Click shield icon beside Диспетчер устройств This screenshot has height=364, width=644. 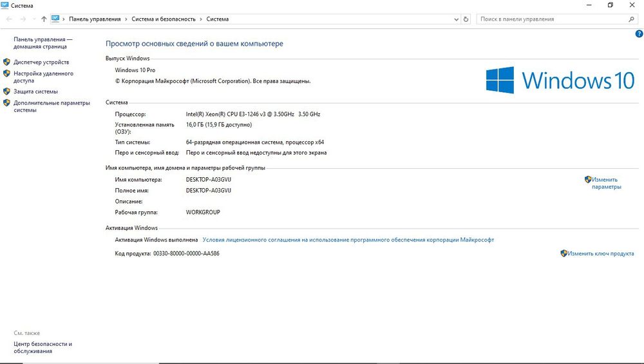(x=6, y=62)
